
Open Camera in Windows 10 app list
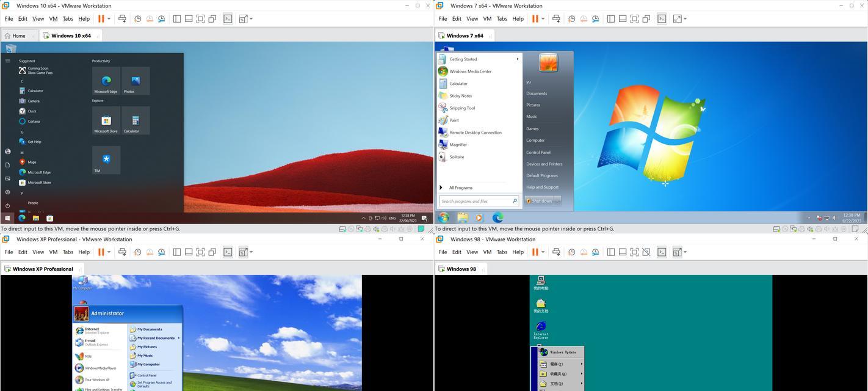pyautogui.click(x=34, y=101)
